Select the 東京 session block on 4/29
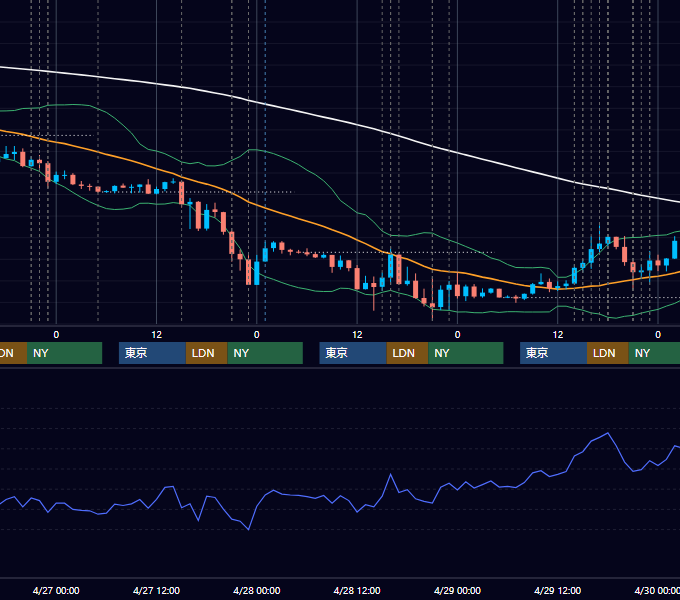Viewport: 680px width, 600px height. pos(553,353)
